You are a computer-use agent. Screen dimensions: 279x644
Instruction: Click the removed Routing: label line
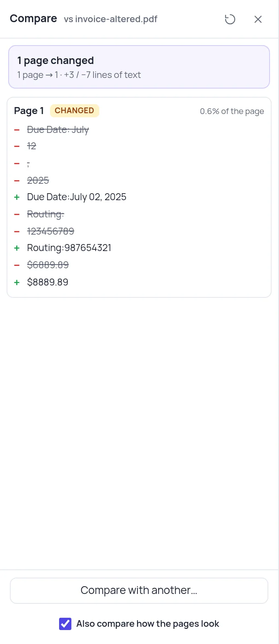click(46, 214)
